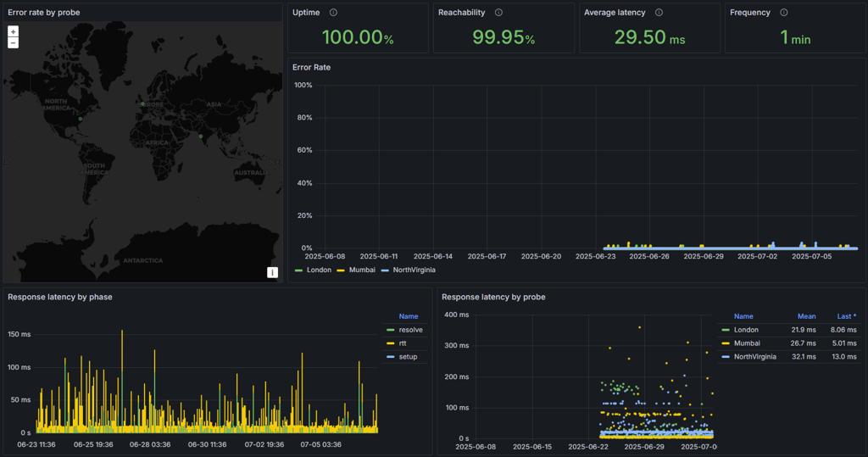
Task: Click the 2025-06-29 label on probe latency axis
Action: [644, 447]
